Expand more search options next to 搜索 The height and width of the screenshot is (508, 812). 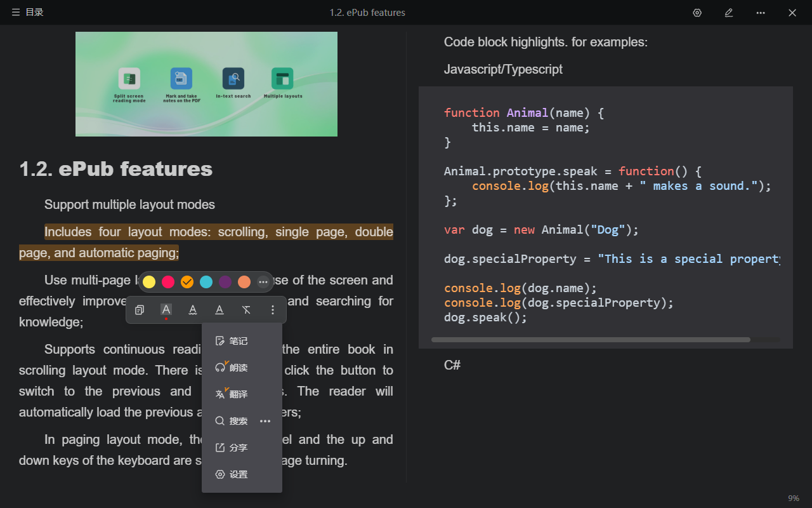(x=265, y=421)
